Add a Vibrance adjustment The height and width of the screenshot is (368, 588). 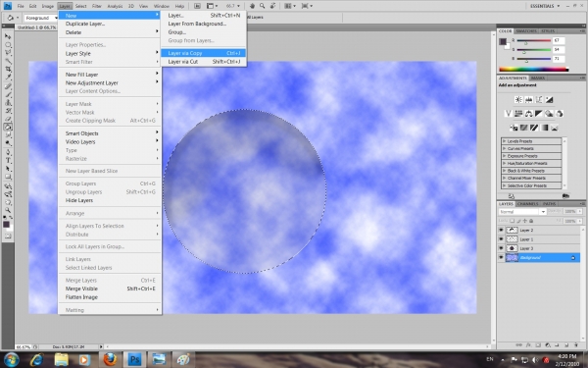click(x=509, y=114)
